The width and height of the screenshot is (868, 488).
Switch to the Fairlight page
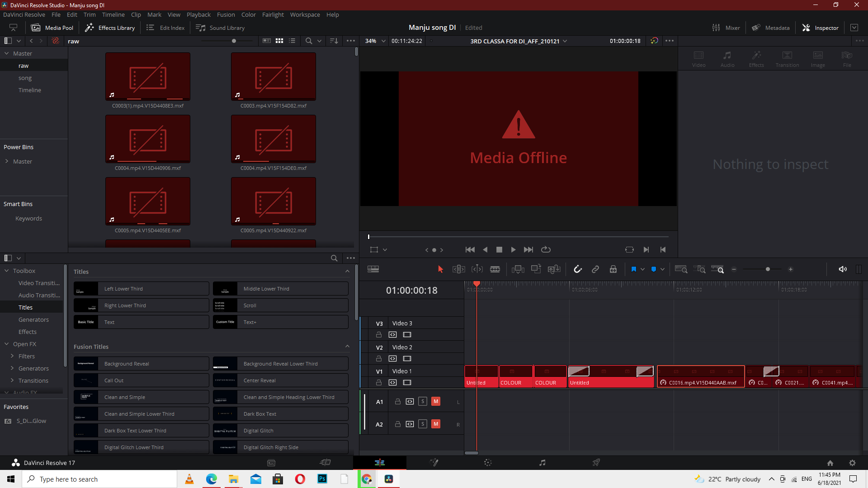(x=542, y=462)
